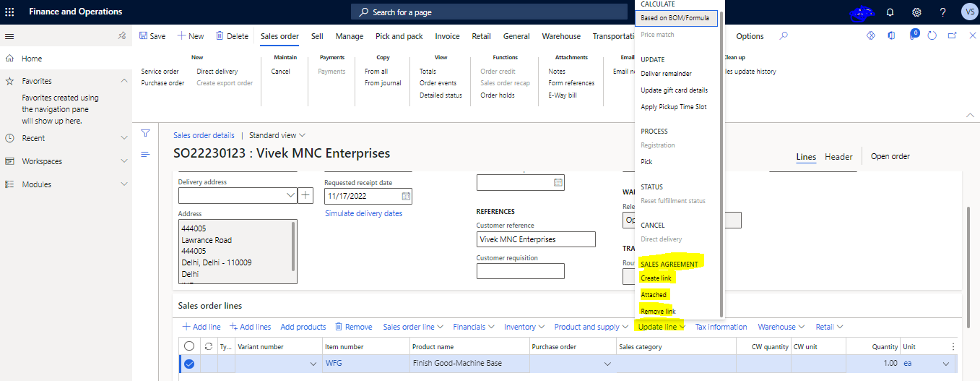Click the hamburger navigation menu icon
Screen dimensions: 980x381
pyautogui.click(x=9, y=36)
